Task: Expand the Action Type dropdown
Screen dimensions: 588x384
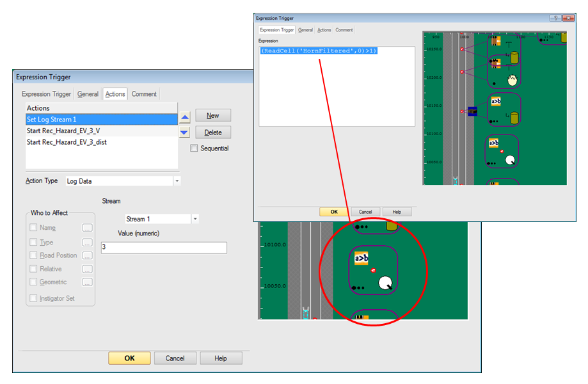Action: tap(177, 181)
